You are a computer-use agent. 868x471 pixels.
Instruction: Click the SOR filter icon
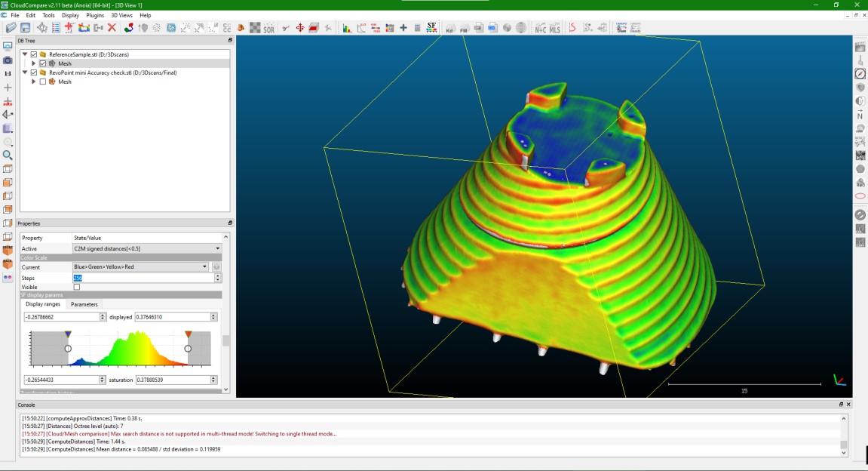(x=268, y=29)
